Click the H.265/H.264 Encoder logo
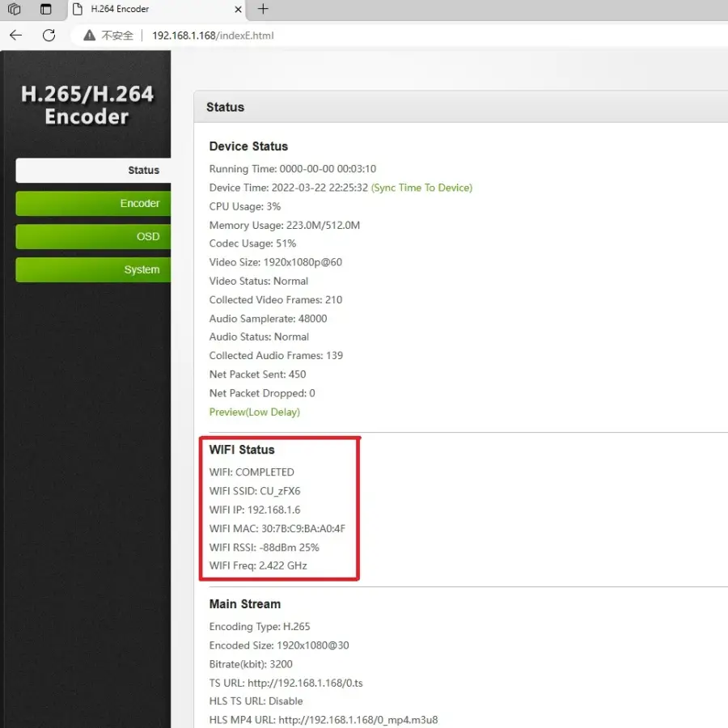 [87, 105]
